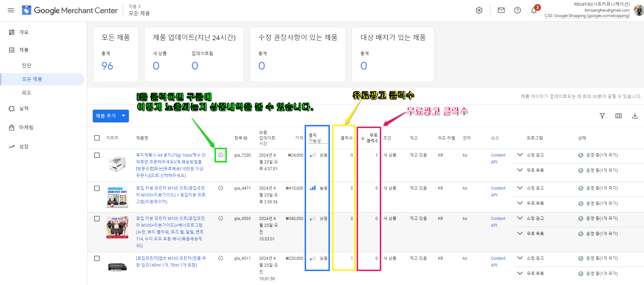The height and width of the screenshot is (285, 644).
Task: Click the 항목 ID column header
Action: 241,138
